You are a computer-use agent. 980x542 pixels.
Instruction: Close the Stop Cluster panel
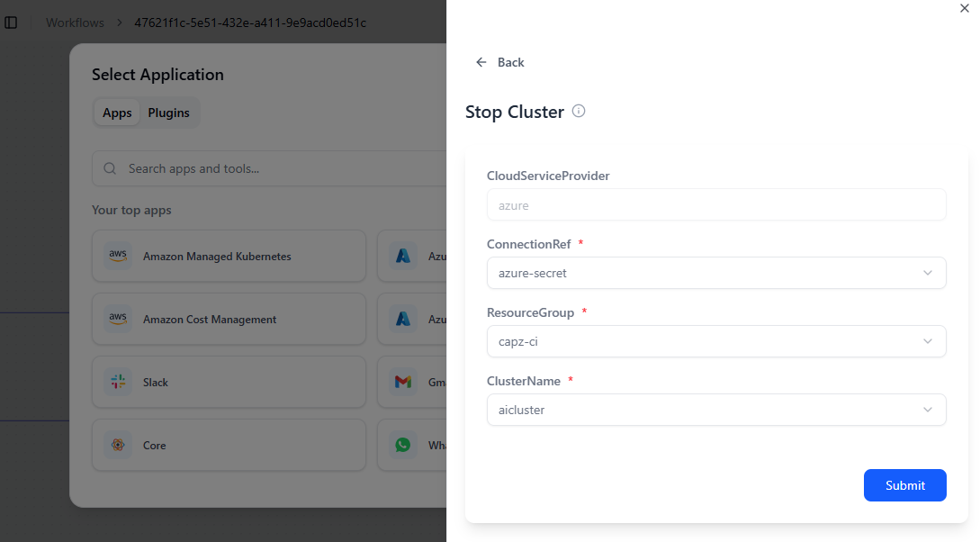(965, 8)
